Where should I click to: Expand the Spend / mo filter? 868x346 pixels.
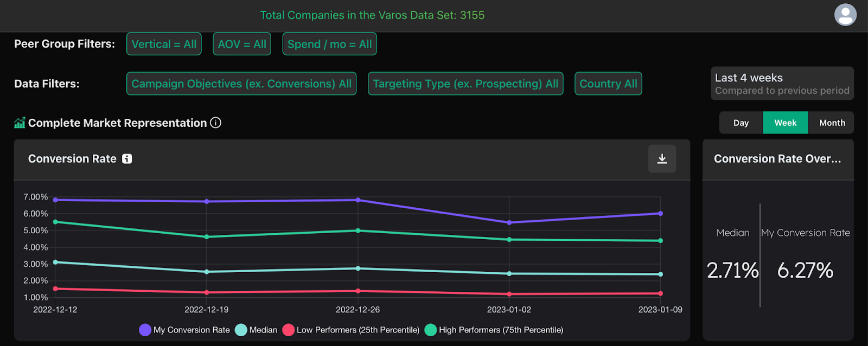[x=329, y=44]
